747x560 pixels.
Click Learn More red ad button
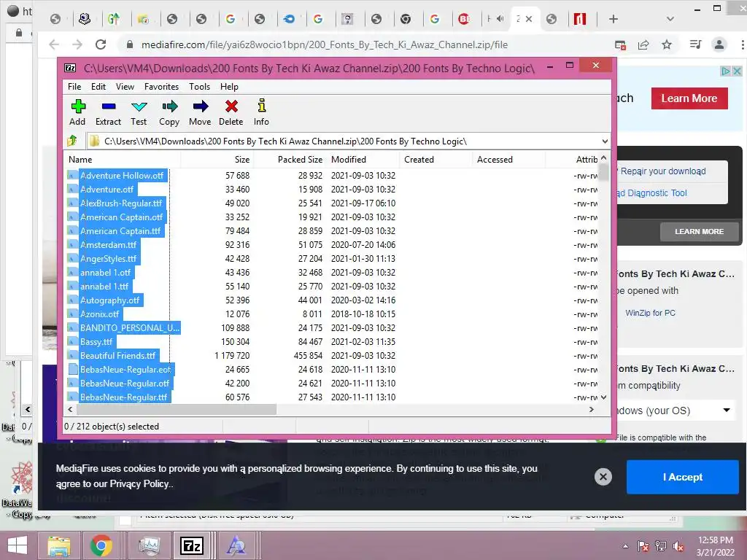pyautogui.click(x=689, y=98)
